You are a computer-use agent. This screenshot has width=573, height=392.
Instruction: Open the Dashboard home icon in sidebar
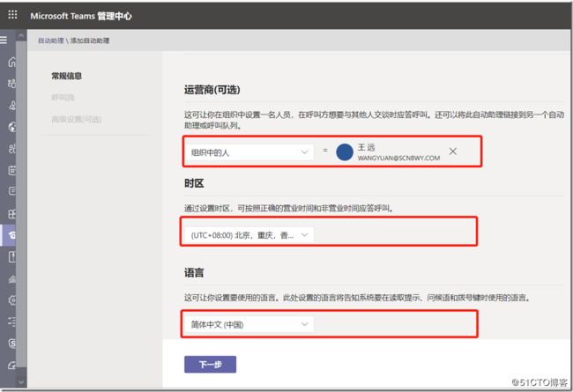coord(12,63)
